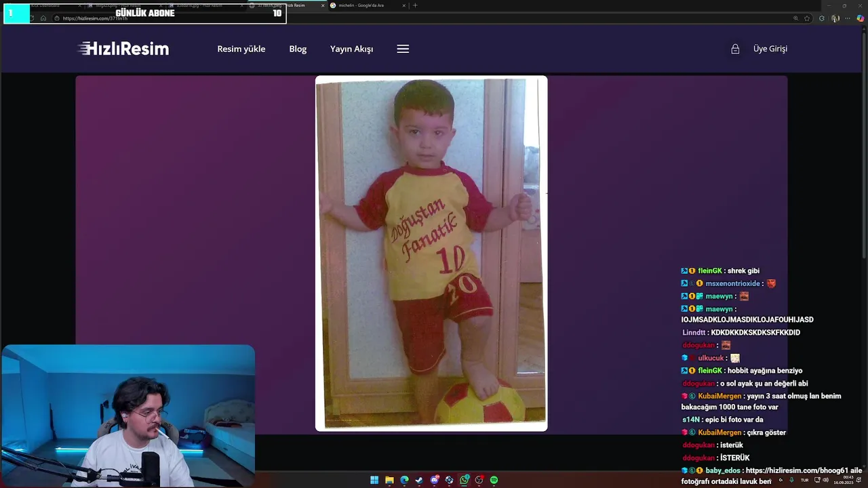Open the Blog page

[x=298, y=49]
